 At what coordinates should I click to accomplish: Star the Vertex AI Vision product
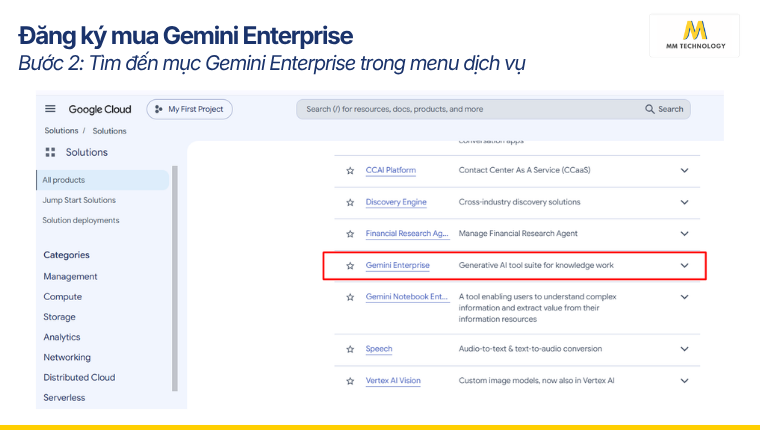point(350,381)
